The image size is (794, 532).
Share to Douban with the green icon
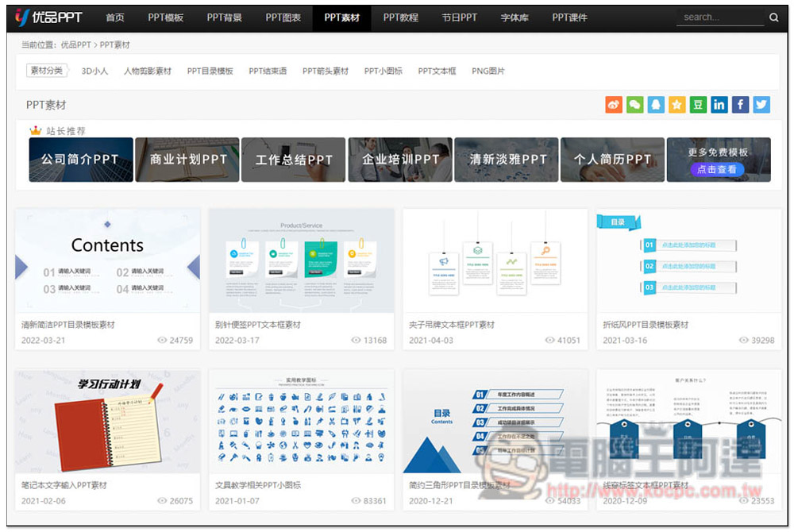[x=698, y=105]
